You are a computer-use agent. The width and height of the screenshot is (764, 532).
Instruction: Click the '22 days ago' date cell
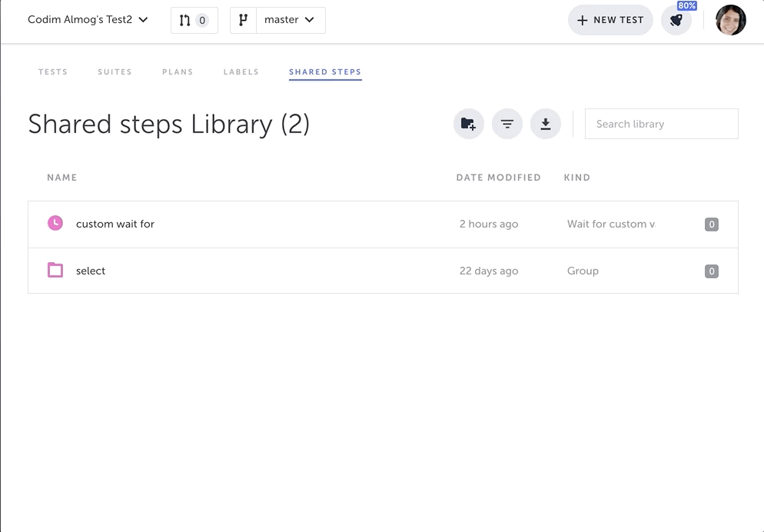(489, 271)
